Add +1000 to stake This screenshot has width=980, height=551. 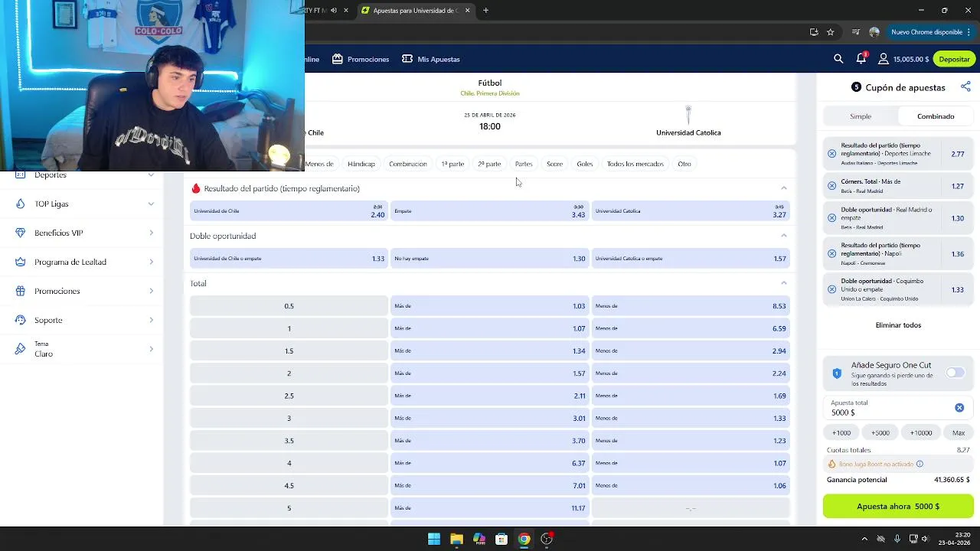pos(841,432)
